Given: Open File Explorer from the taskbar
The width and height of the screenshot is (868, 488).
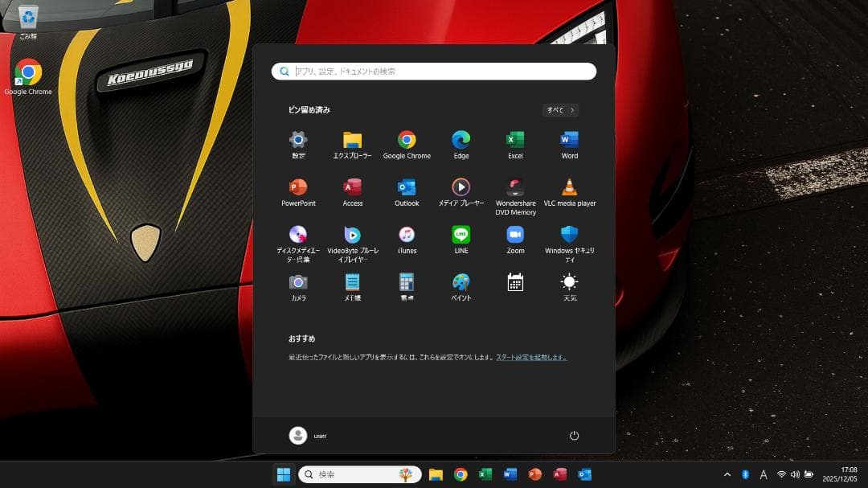Looking at the screenshot, I should coord(436,474).
